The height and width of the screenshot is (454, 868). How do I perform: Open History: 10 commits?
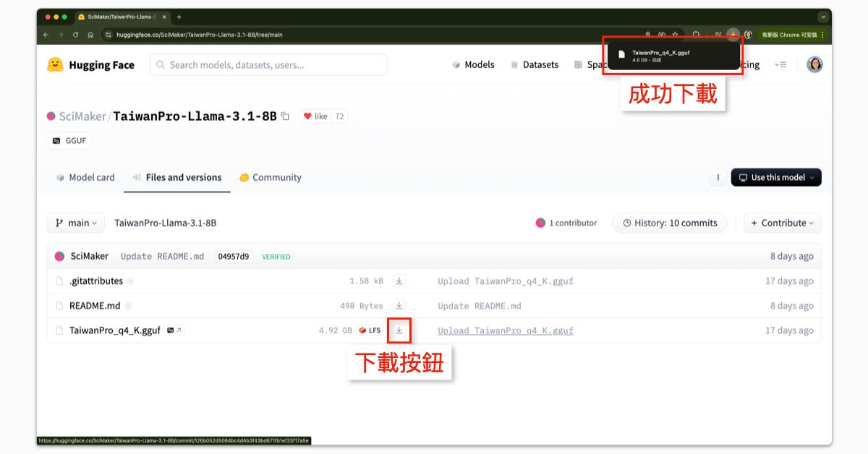670,223
